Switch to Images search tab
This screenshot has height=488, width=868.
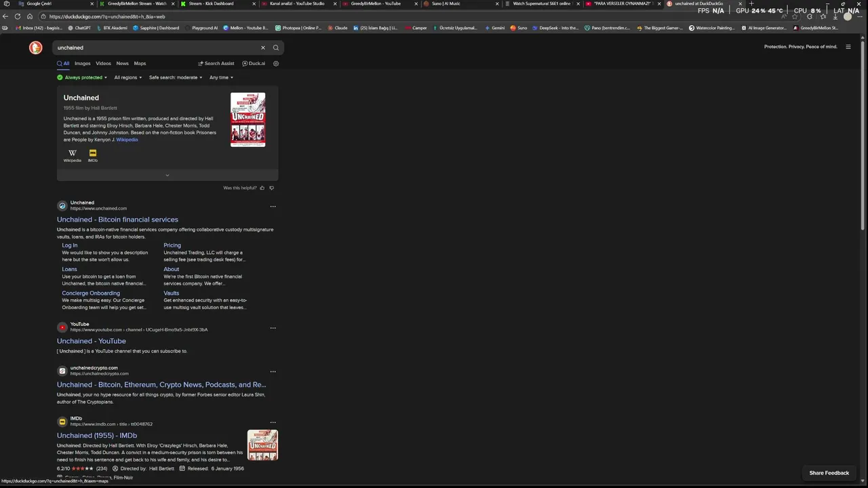(x=82, y=64)
